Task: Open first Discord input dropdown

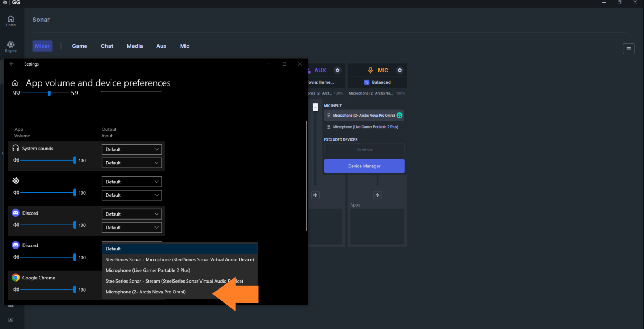Action: tap(132, 228)
